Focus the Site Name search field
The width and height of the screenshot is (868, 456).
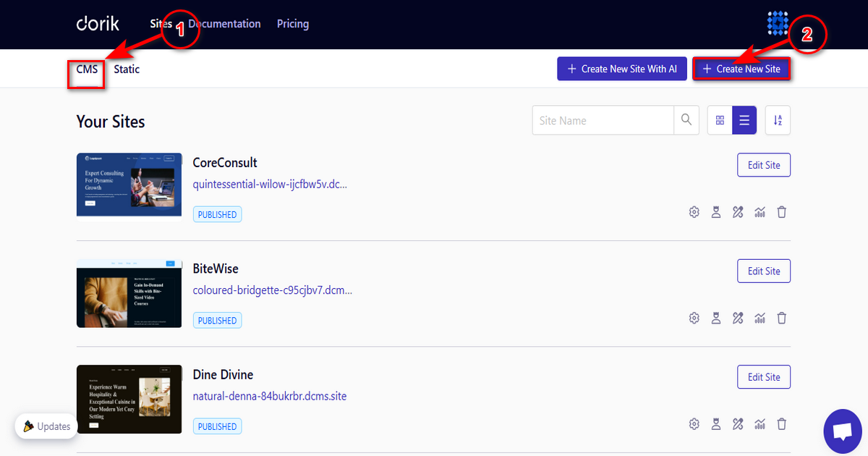coord(603,120)
